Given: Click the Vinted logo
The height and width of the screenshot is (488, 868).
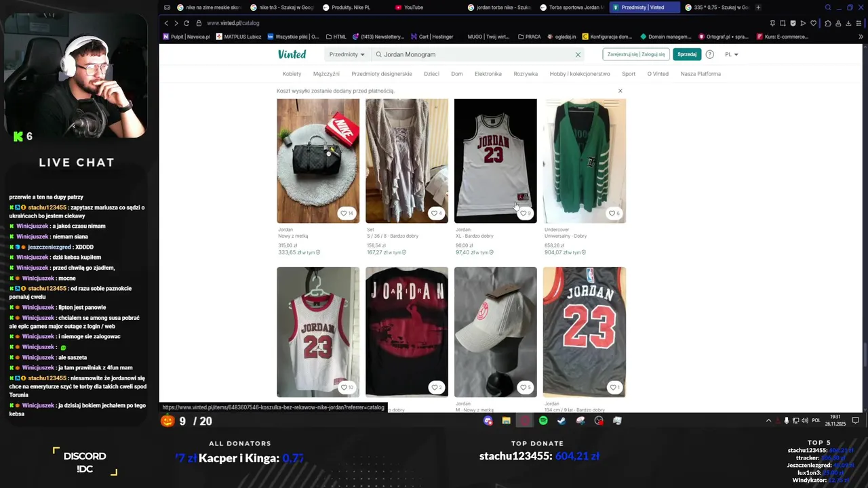Looking at the screenshot, I should point(292,54).
